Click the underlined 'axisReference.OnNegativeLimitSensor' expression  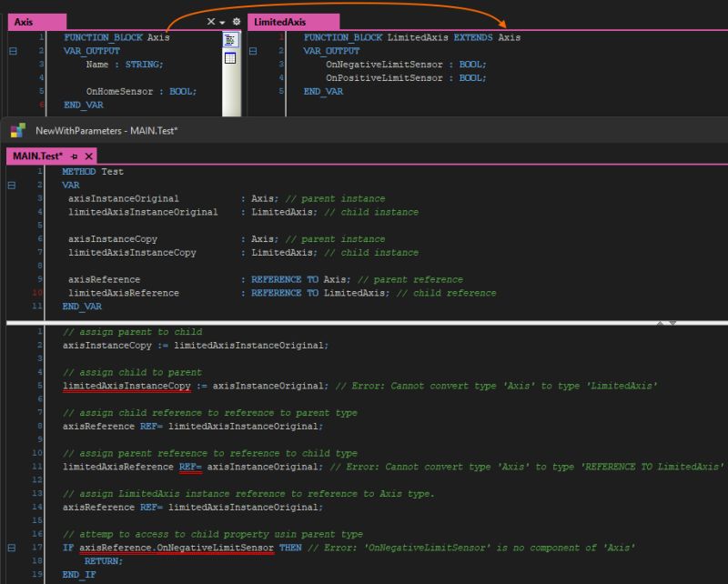point(177,548)
